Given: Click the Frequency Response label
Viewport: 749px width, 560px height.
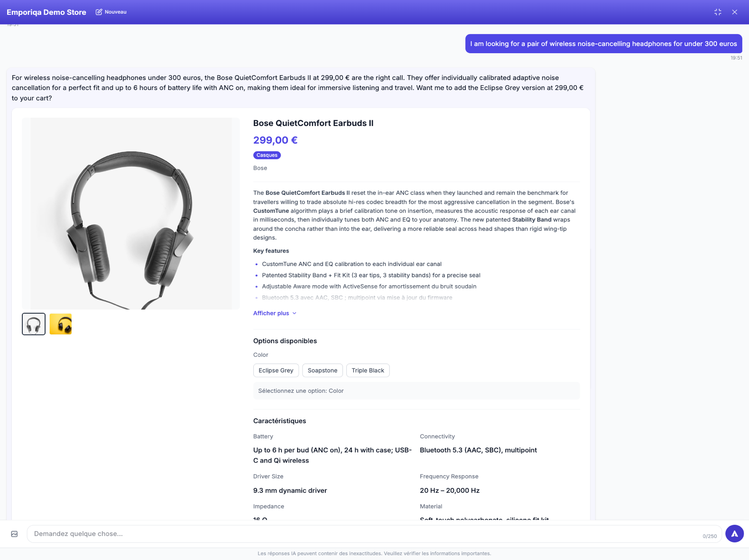Looking at the screenshot, I should point(449,476).
